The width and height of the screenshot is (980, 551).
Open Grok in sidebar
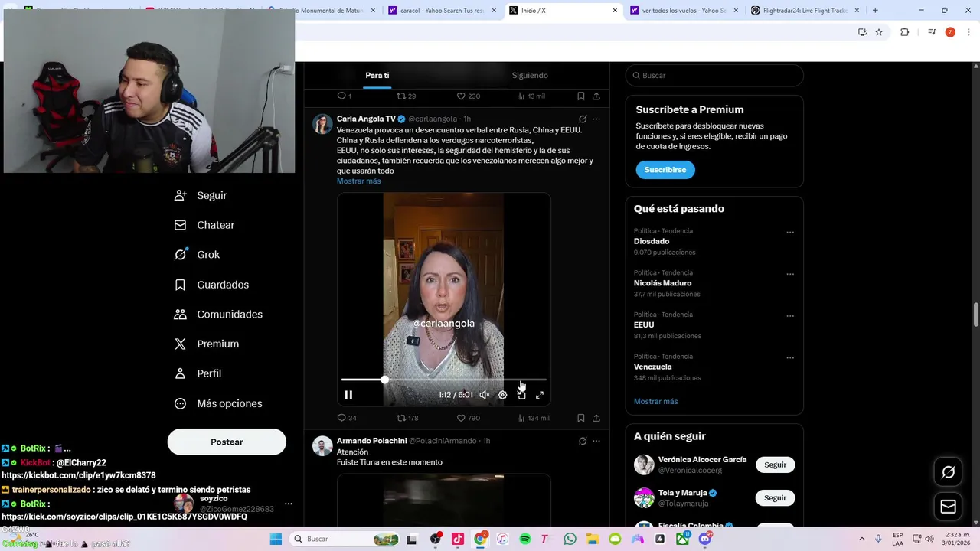(198, 255)
